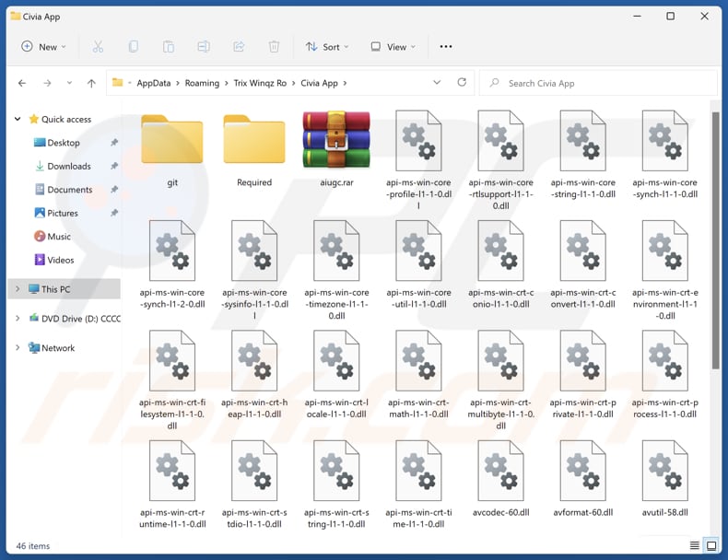Click the api-ms-win-crt-environment-l1-1-0.dll filename
Screen dimensions: 728x560
664,304
